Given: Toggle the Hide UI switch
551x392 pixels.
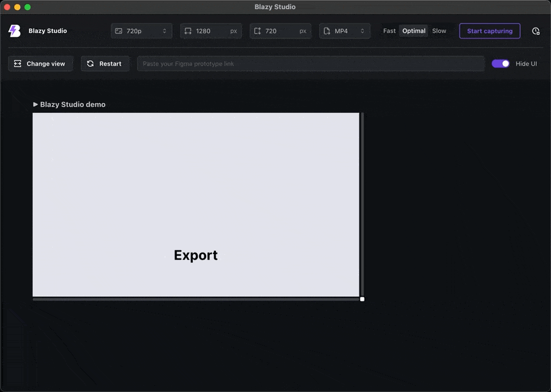Looking at the screenshot, I should 500,64.
